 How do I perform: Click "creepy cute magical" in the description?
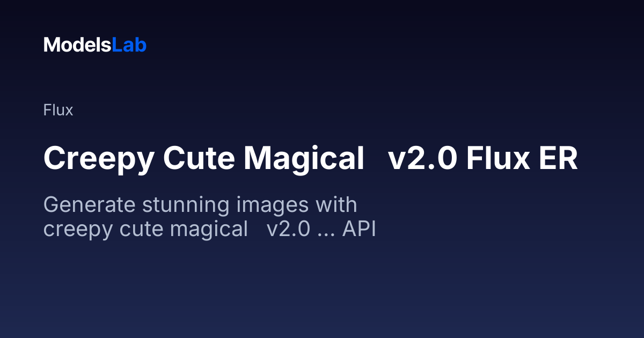coord(145,230)
